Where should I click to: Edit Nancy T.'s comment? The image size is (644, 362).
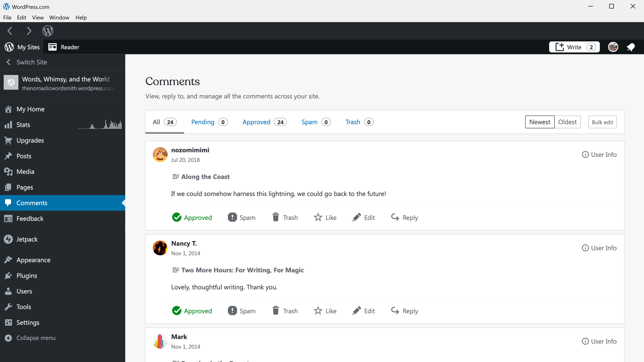coord(363,311)
